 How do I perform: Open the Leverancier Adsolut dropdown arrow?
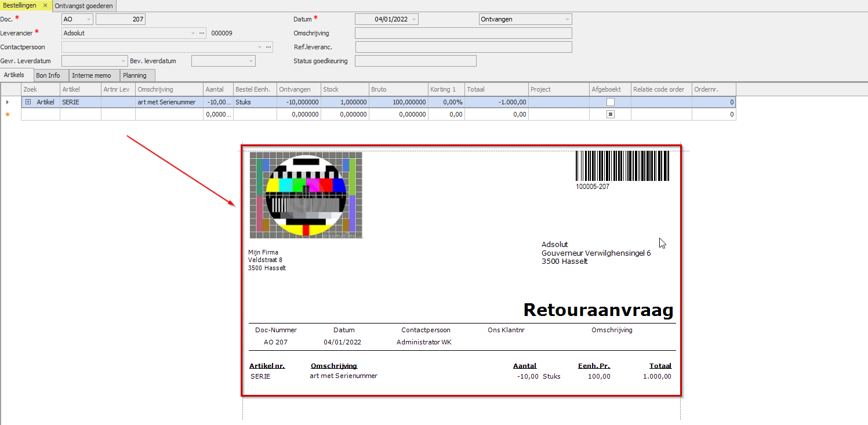tap(193, 33)
